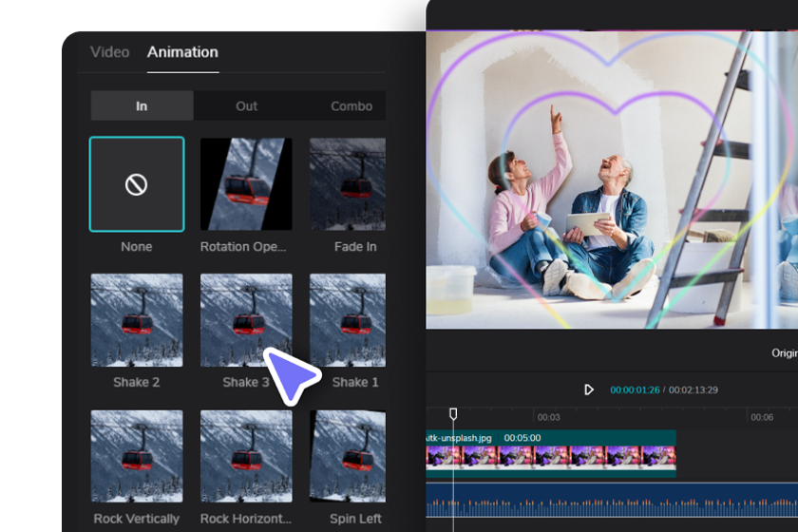
Task: Select the None animation icon
Action: (x=137, y=184)
